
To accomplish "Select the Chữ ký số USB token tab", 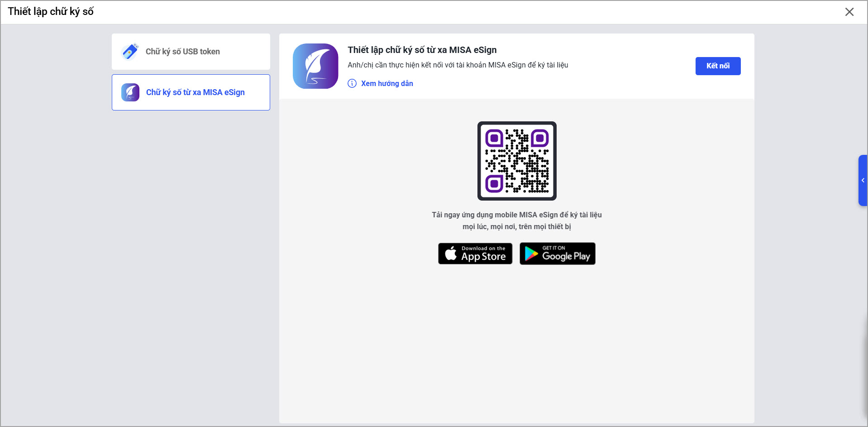I will [191, 52].
